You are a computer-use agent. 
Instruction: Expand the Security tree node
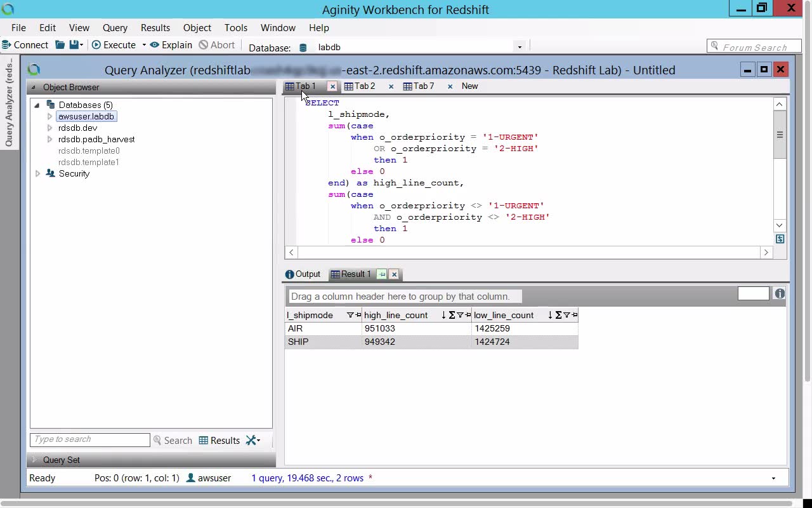coord(37,174)
